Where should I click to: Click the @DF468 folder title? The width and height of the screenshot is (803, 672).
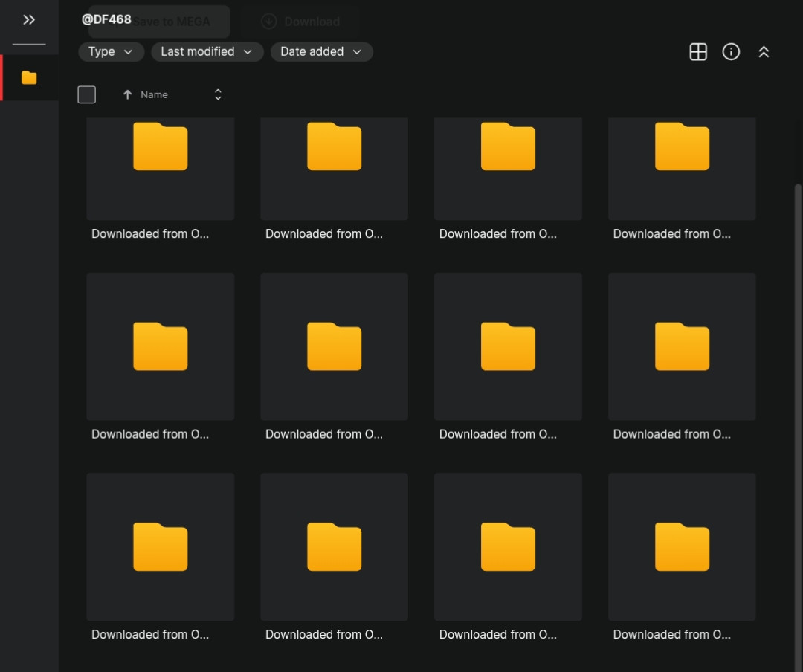(x=106, y=19)
